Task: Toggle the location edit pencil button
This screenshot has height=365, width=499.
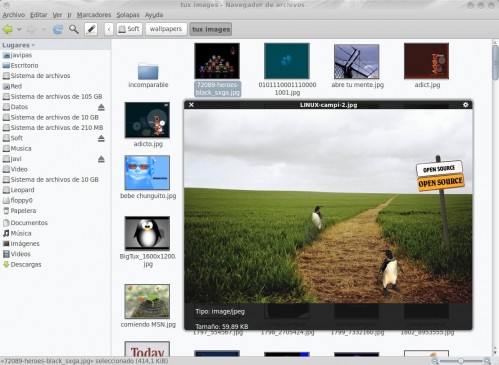Action: (91, 29)
